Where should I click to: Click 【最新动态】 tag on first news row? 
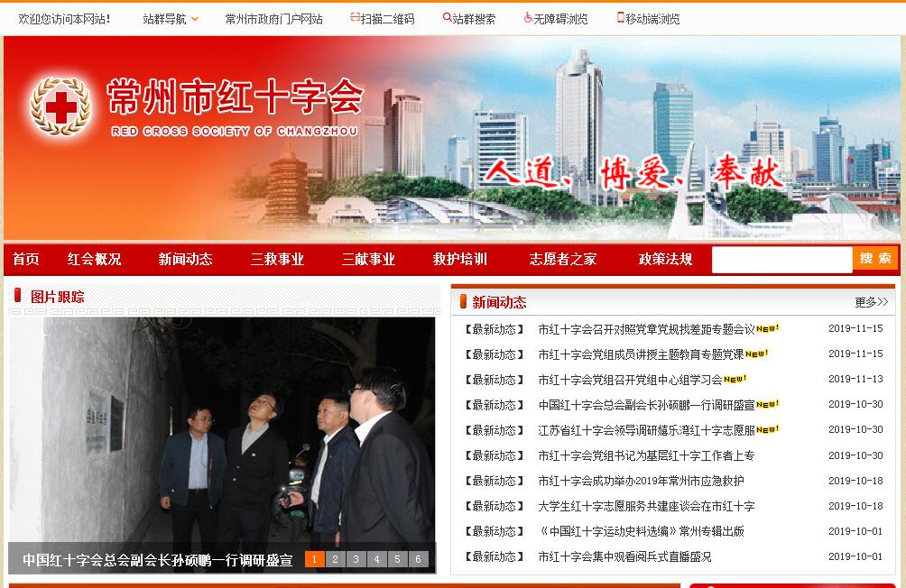coord(494,329)
